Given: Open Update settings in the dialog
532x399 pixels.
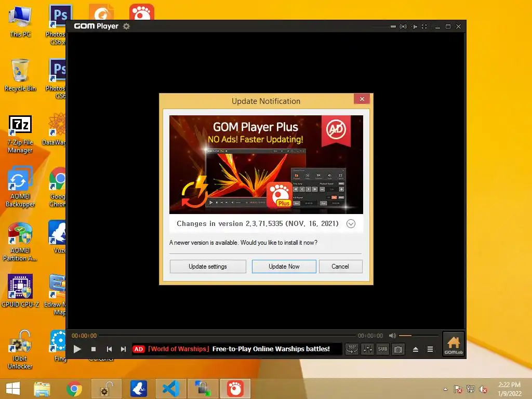Looking at the screenshot, I should (x=208, y=267).
